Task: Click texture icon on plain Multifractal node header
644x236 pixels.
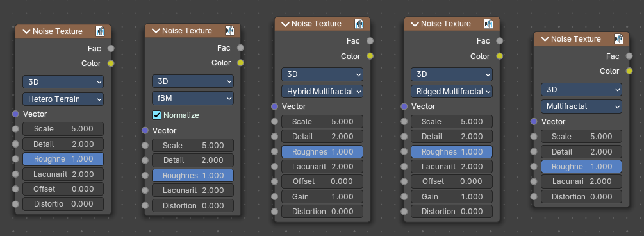Action: [x=619, y=39]
